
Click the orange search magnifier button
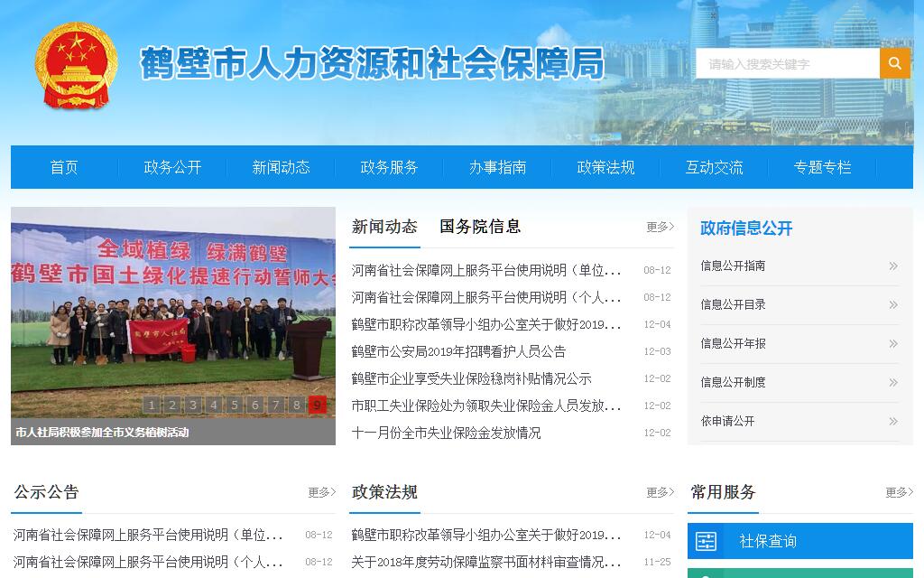tap(894, 63)
